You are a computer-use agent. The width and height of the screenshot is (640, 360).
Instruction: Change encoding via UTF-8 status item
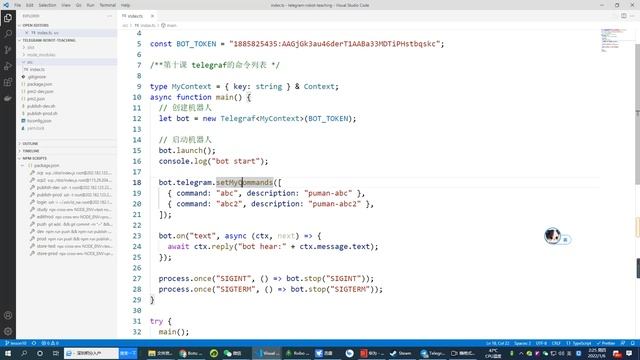pyautogui.click(x=541, y=343)
